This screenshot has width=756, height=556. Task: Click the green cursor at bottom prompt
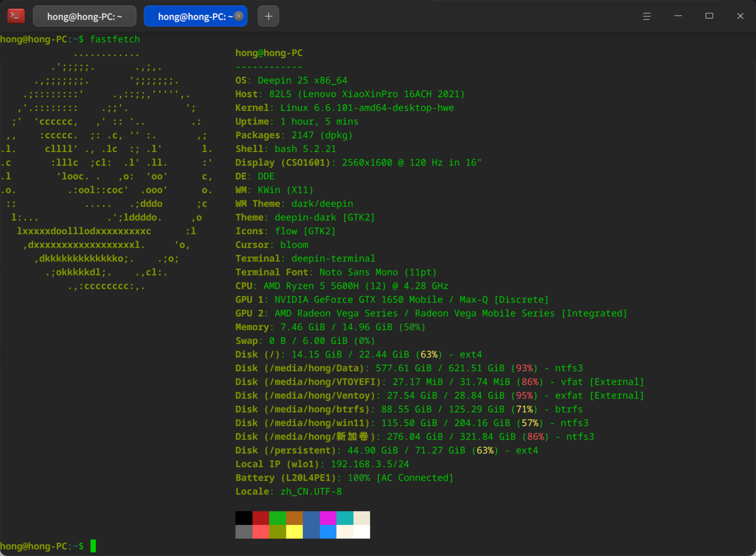tap(93, 546)
